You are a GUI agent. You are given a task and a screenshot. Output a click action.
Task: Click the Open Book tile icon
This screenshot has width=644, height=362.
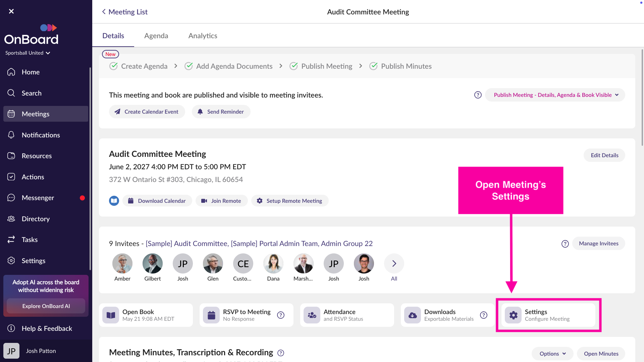tap(111, 315)
